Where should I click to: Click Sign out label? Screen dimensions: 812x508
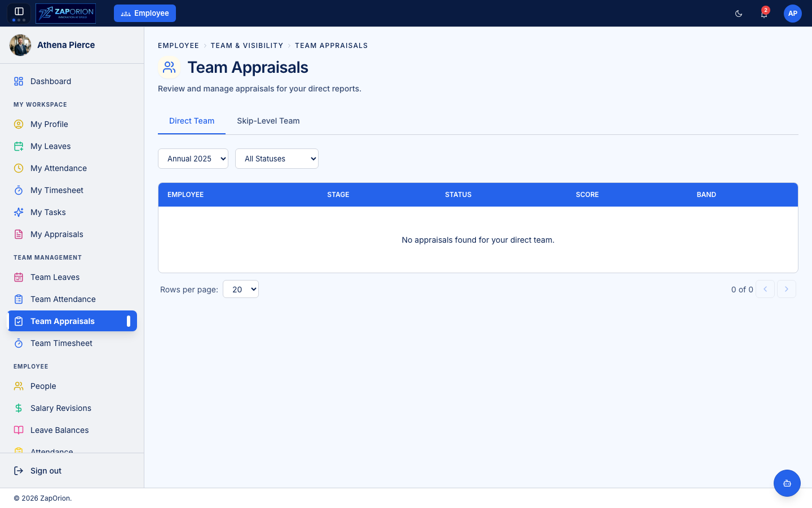[x=46, y=471]
